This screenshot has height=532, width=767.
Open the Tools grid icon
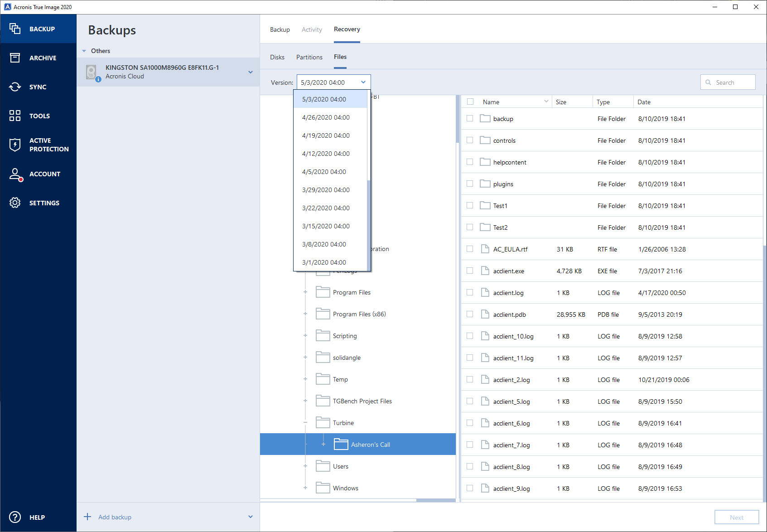click(x=15, y=116)
